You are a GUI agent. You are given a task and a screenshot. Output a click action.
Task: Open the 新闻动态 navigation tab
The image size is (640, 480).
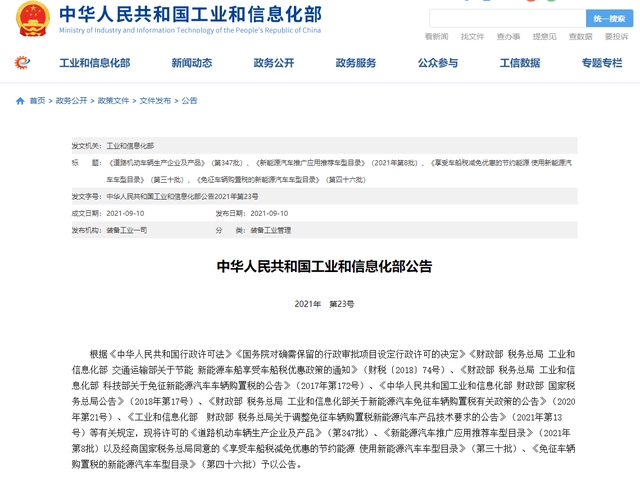[x=191, y=63]
